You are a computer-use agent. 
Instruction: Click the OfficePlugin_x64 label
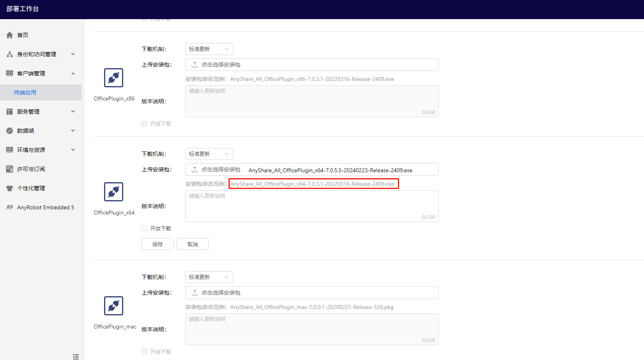[114, 212]
